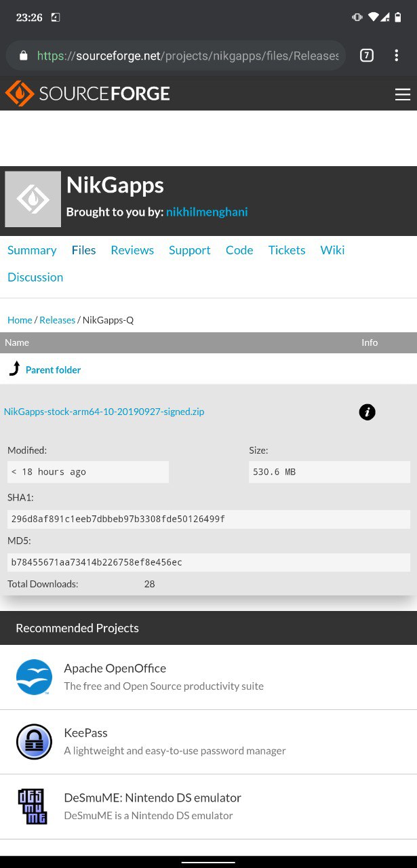417x868 pixels.
Task: Tap the browser address bar URL
Action: 188,56
